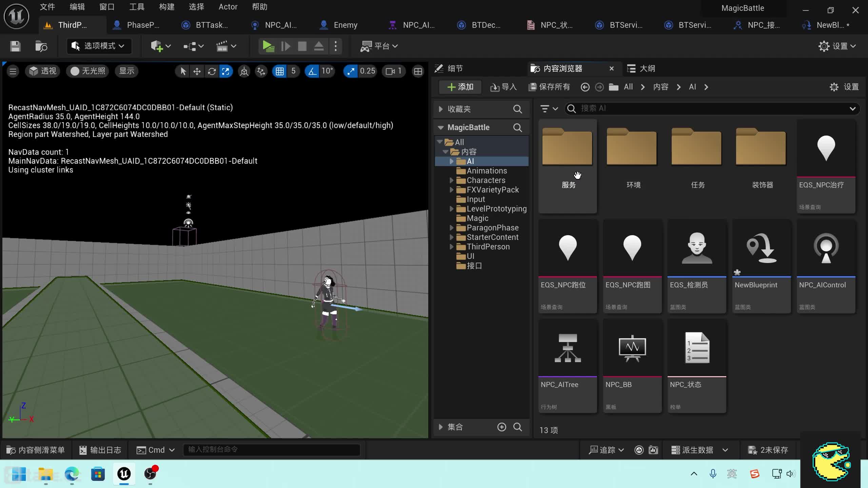Select the translate (move) gizmo tool
868x488 pixels.
pos(197,71)
